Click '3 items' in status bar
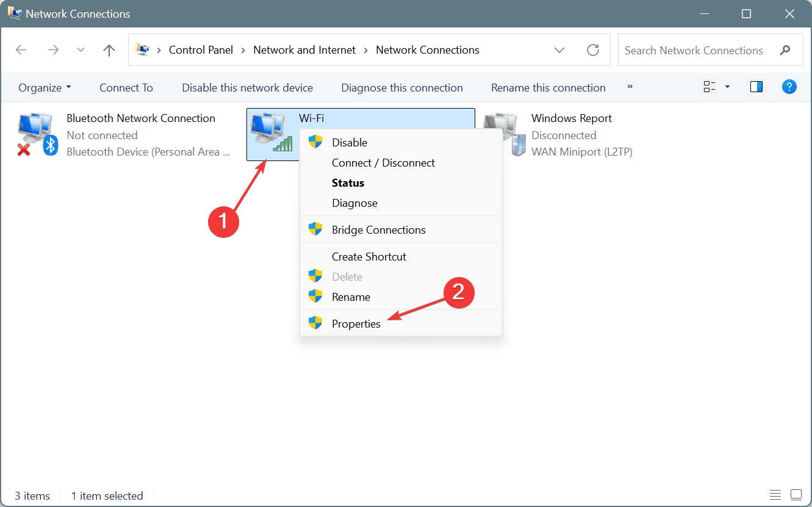The height and width of the screenshot is (507, 812). (x=32, y=495)
